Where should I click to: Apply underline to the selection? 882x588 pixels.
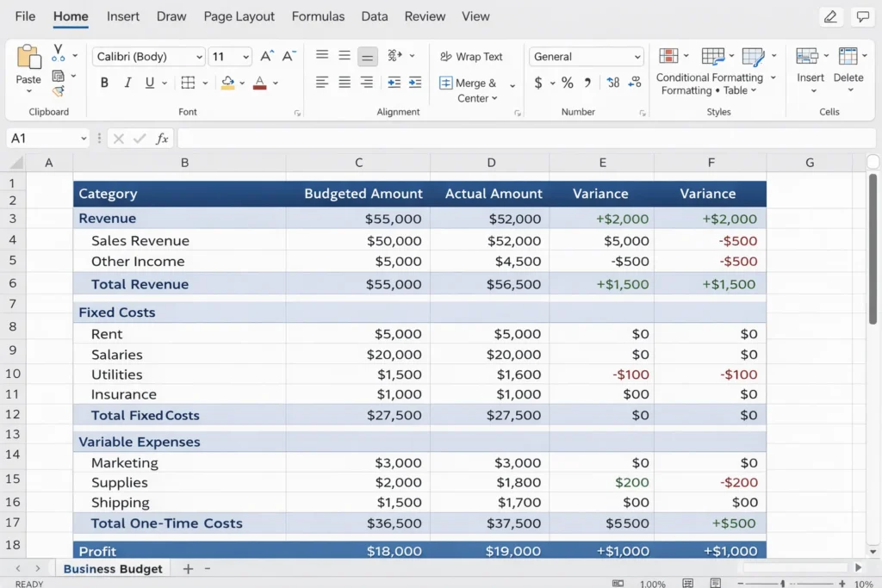pyautogui.click(x=148, y=82)
